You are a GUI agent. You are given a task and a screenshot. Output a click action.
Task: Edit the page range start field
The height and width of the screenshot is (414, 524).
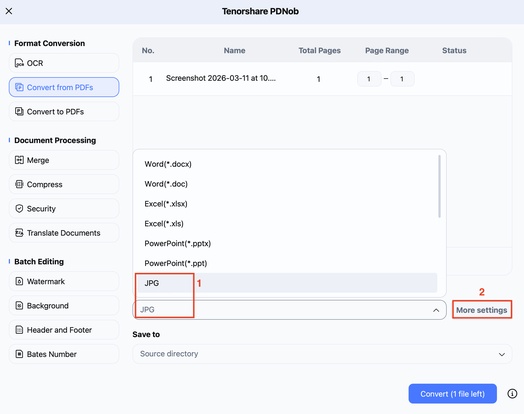tap(369, 79)
